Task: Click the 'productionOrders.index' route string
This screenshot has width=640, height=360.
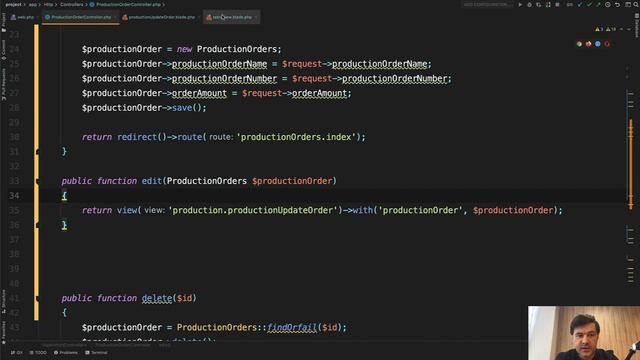Action: (297, 137)
